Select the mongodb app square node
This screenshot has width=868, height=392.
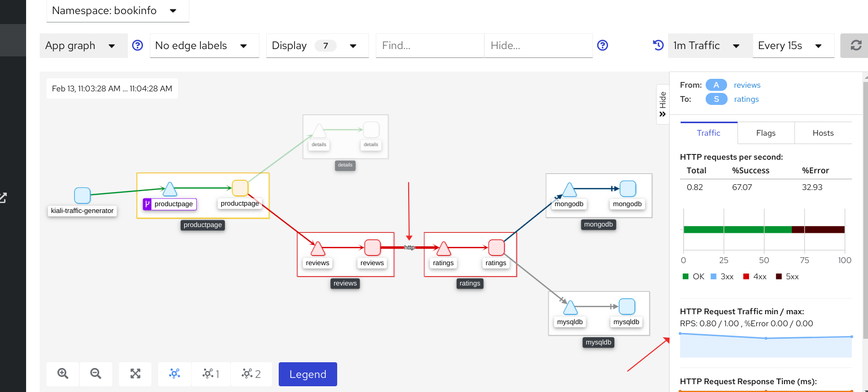tap(628, 188)
